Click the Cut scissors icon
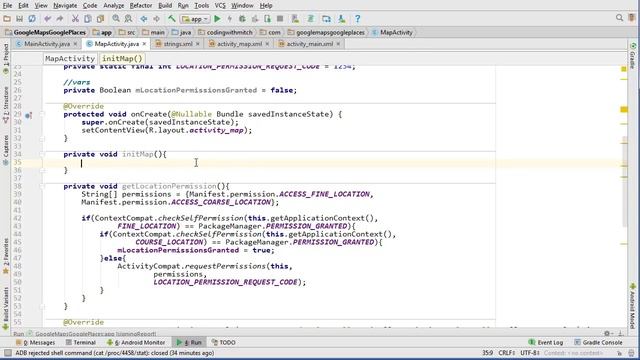The image size is (640, 360). coord(75,19)
